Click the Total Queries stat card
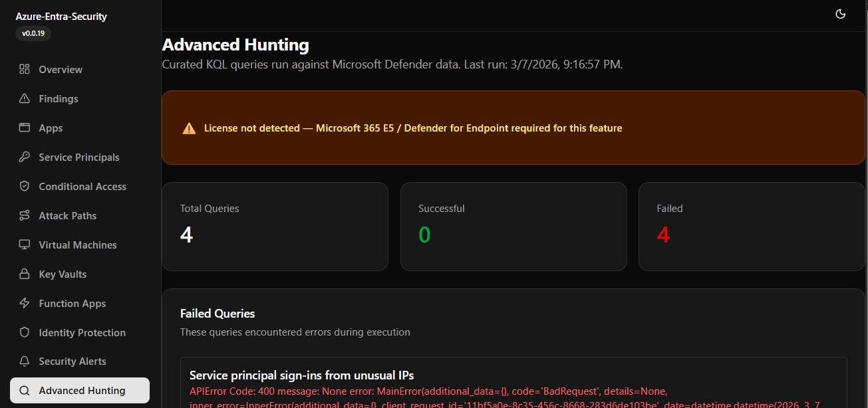Viewport: 868px width, 408px height. click(275, 227)
